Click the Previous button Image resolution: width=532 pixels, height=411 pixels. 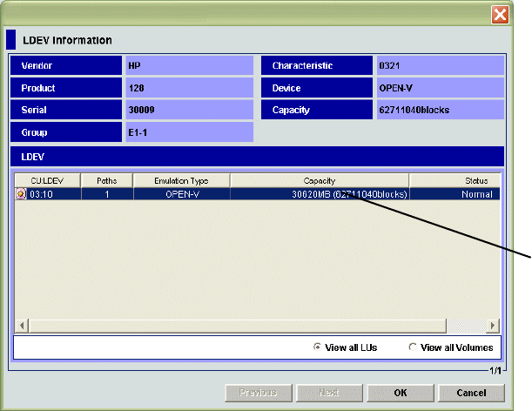(259, 393)
